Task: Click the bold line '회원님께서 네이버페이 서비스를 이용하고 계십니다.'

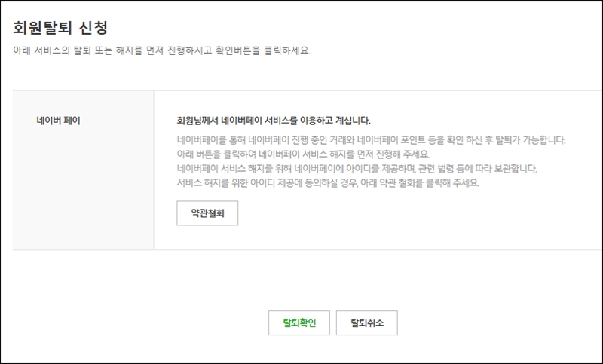Action: click(274, 121)
